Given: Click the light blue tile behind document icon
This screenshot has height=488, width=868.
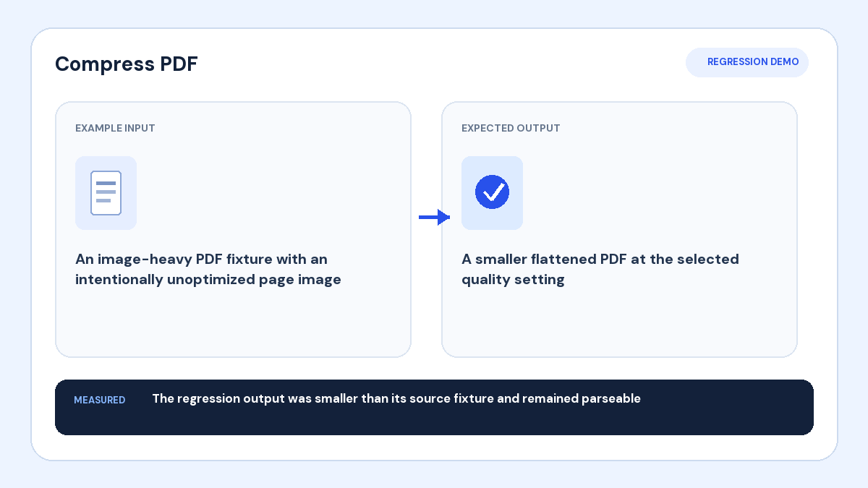Looking at the screenshot, I should pos(106,193).
